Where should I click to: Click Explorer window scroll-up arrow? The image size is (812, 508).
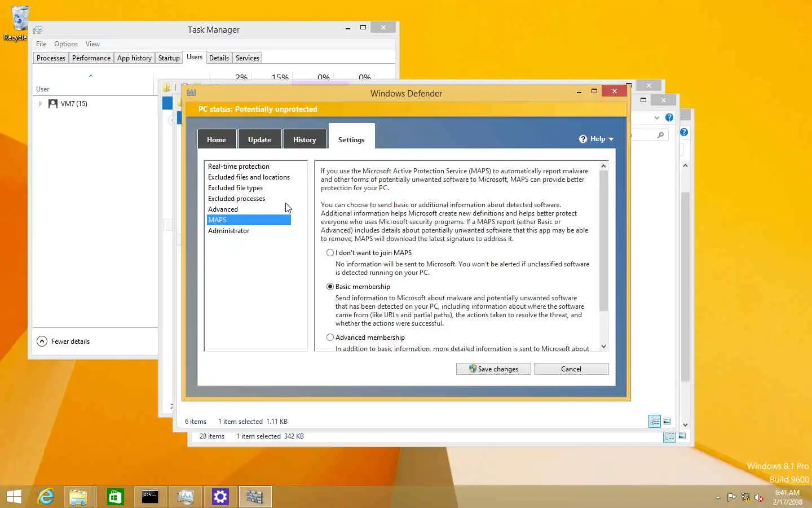[685, 165]
